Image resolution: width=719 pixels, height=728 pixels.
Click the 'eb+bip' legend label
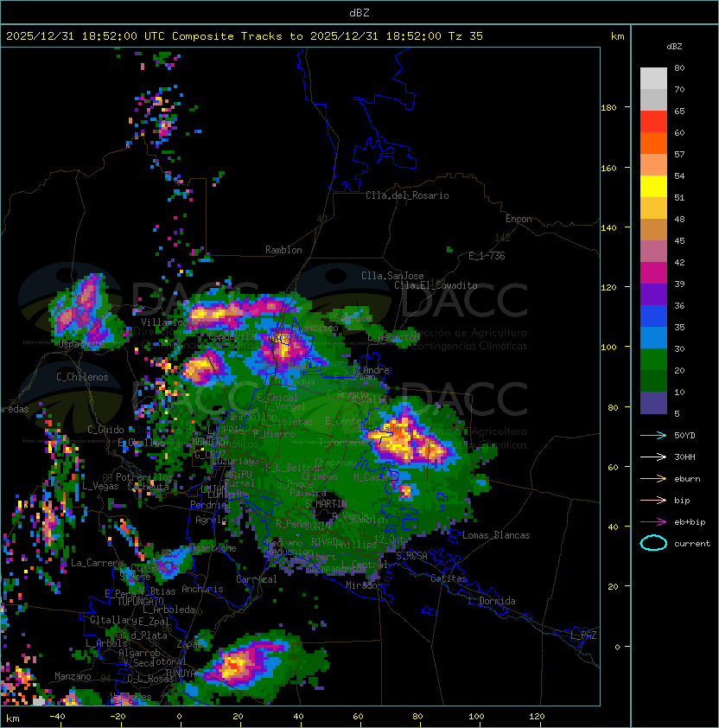click(690, 522)
